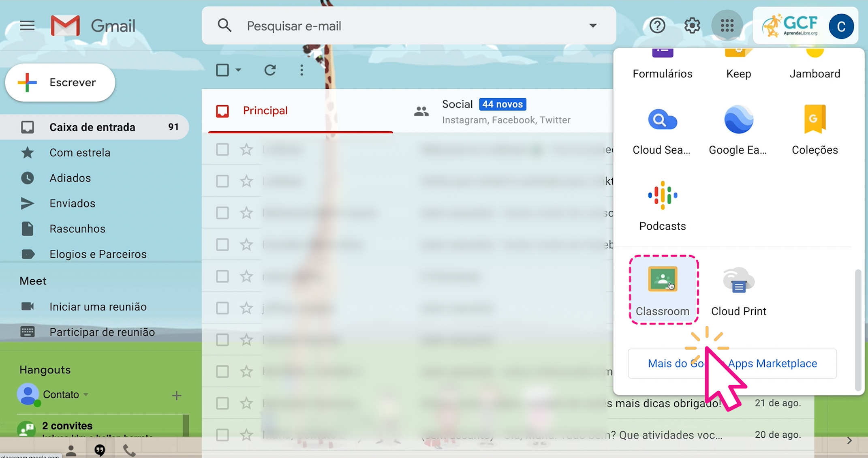868x458 pixels.
Task: Tick checkbox of the 20 de ago. email
Action: (x=222, y=435)
